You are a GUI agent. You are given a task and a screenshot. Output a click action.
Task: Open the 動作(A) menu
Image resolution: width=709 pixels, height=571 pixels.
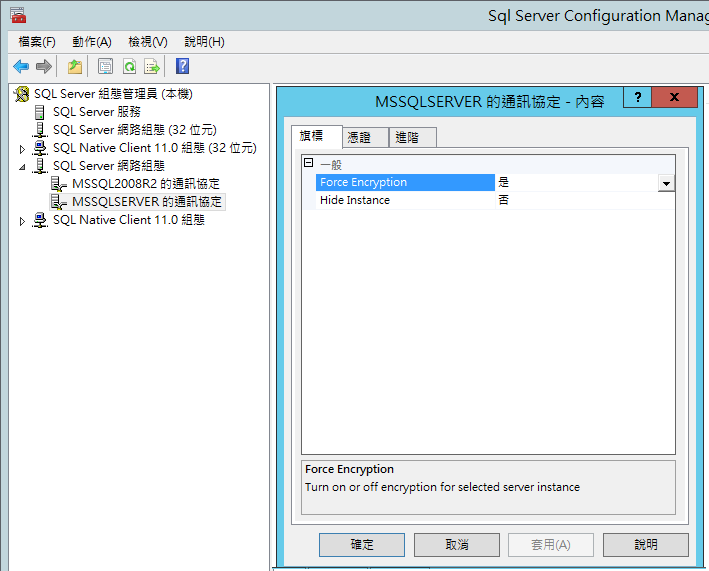(92, 42)
